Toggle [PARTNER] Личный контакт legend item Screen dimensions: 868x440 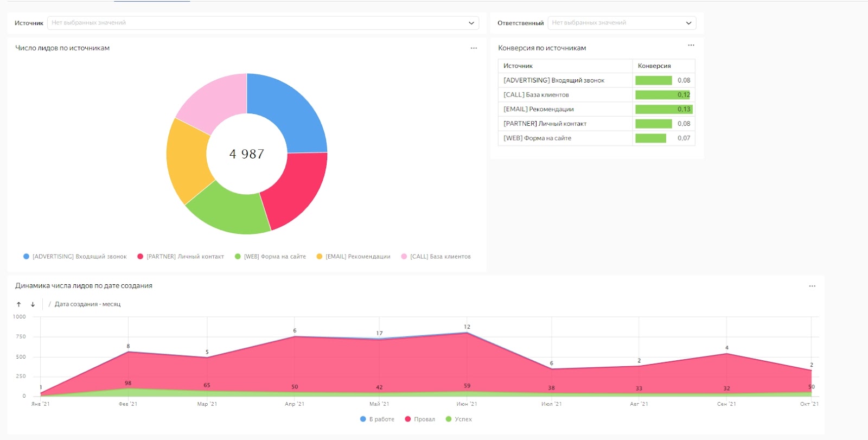[180, 257]
